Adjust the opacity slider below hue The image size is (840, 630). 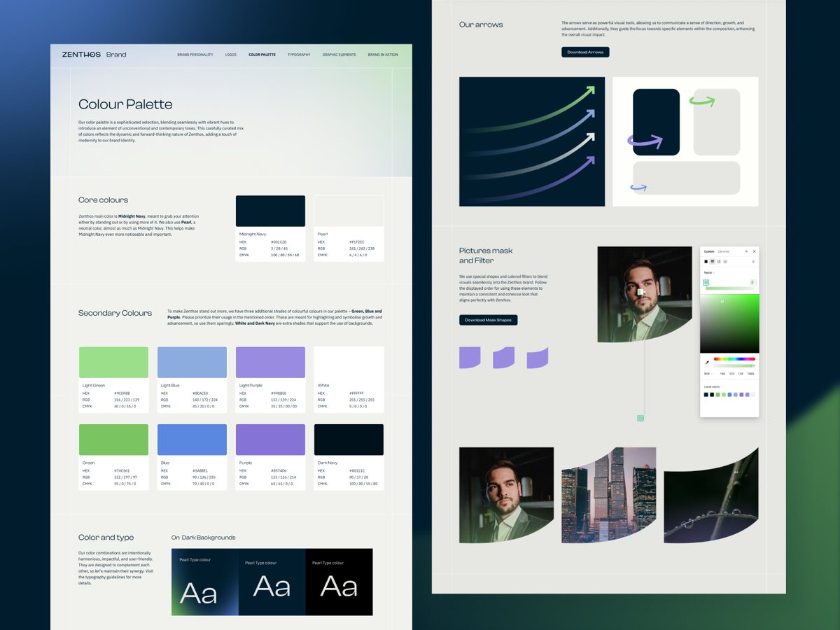[734, 365]
